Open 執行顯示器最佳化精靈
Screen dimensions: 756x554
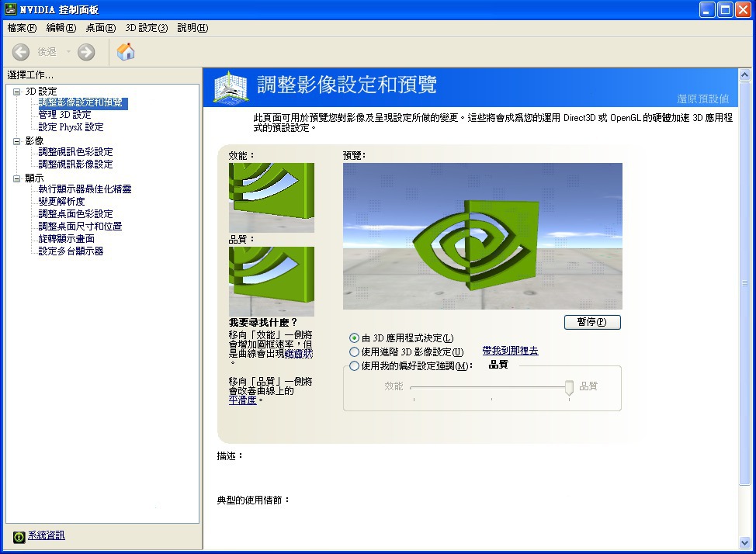85,189
